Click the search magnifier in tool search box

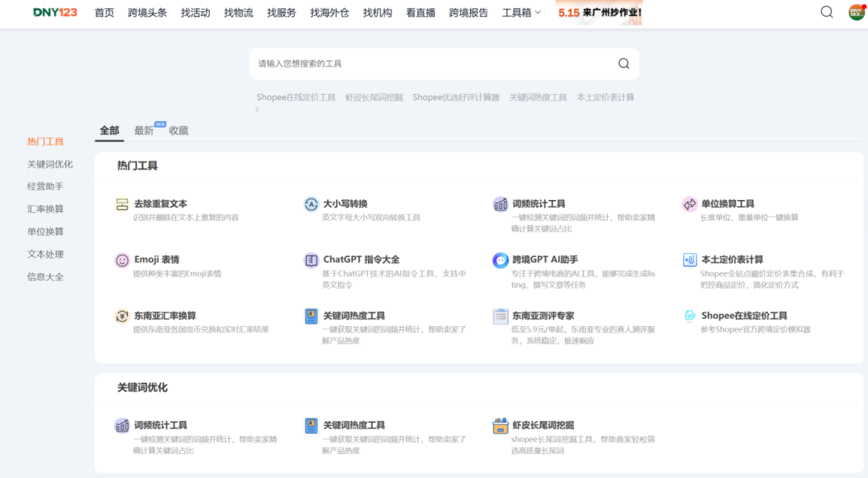tap(624, 63)
